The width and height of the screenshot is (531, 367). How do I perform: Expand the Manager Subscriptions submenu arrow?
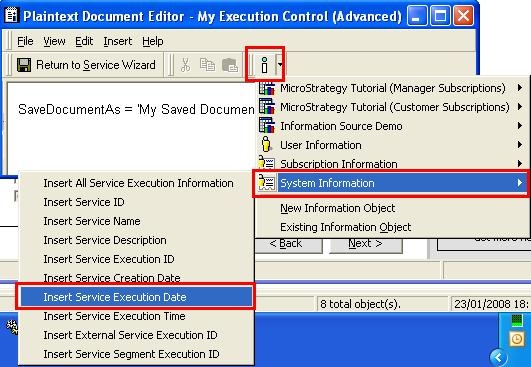point(520,88)
